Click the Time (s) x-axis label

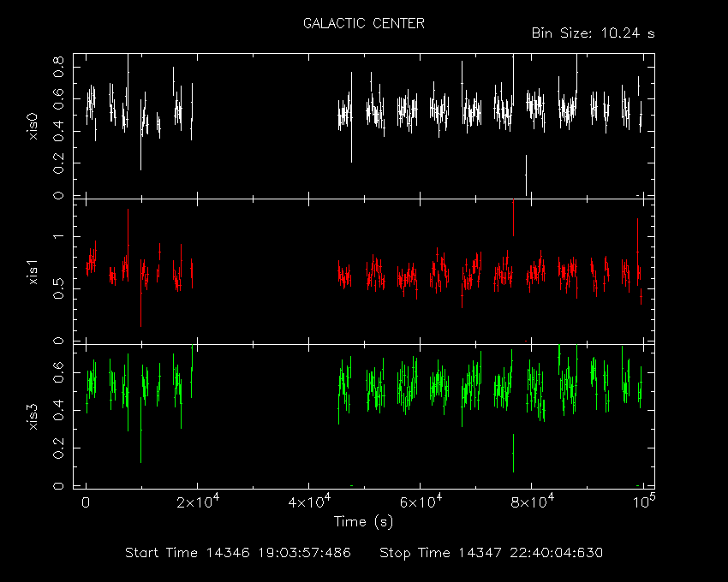pos(363,522)
